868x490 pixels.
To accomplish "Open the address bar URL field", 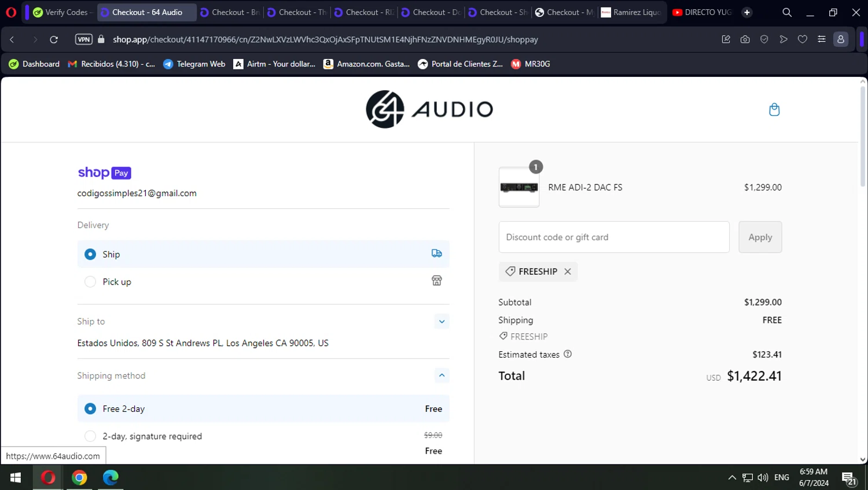I will click(325, 39).
